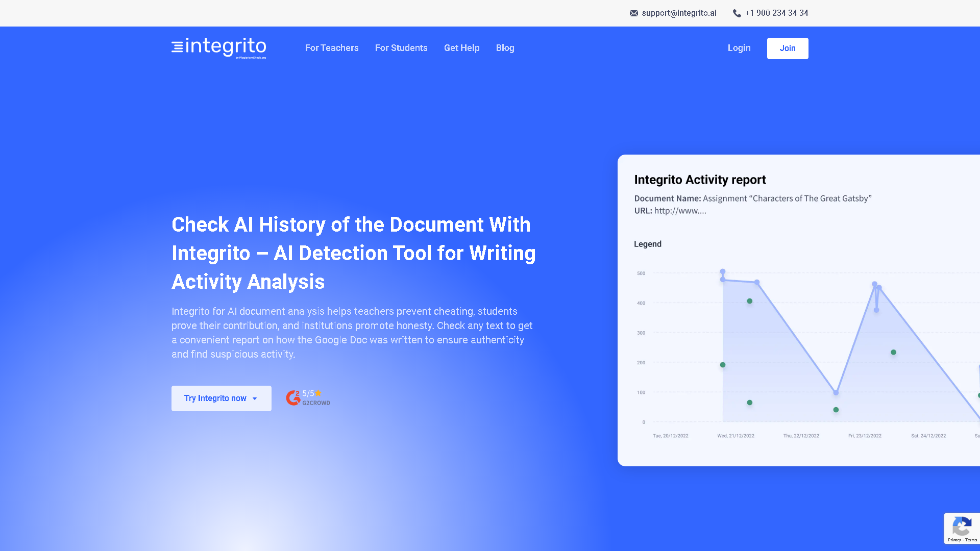Viewport: 980px width, 551px height.
Task: Click the G2CROWD label under the rating badge
Action: click(x=316, y=403)
